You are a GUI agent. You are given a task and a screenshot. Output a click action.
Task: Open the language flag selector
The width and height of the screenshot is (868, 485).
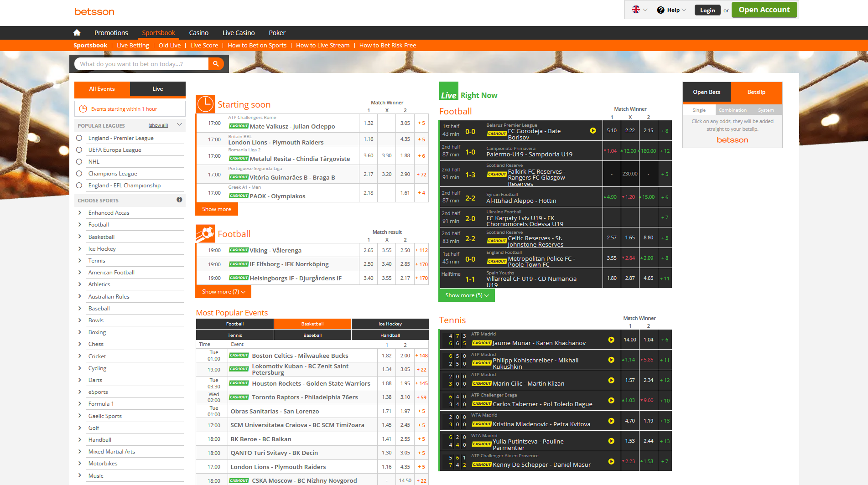[x=639, y=10]
